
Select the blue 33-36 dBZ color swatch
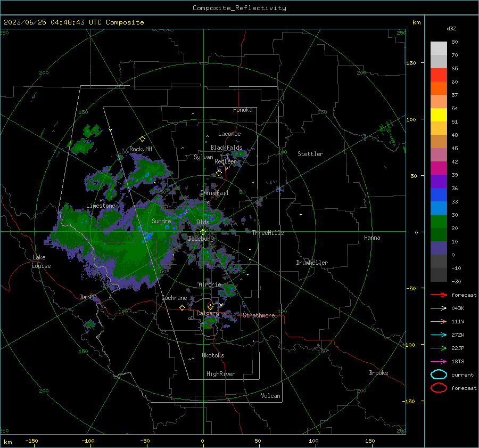439,194
